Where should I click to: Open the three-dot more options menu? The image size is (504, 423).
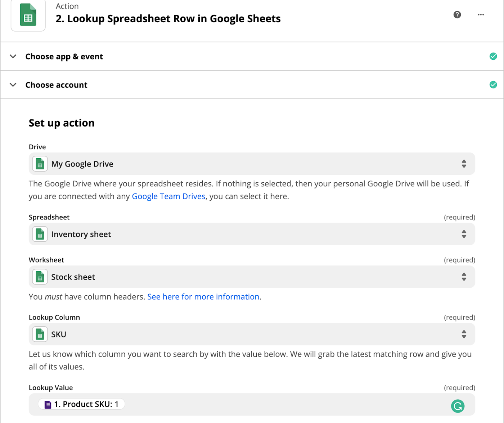tap(481, 15)
